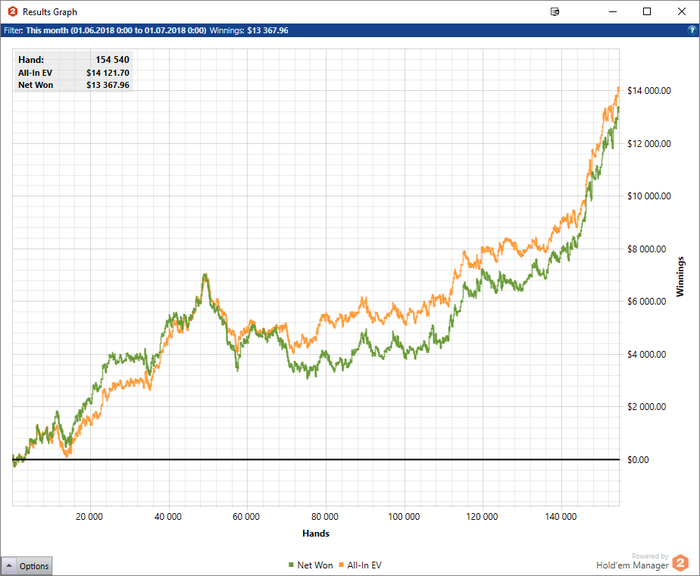Minimize the Results Graph window

pos(613,12)
